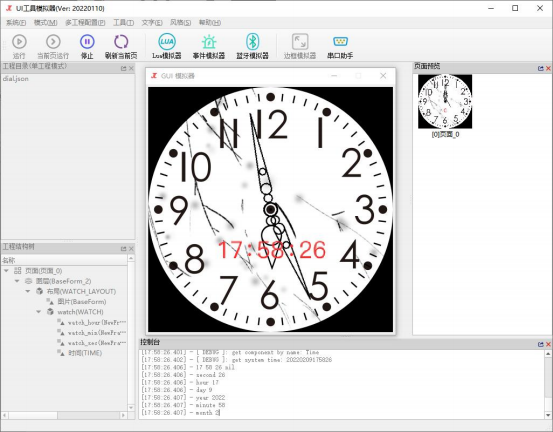Image resolution: width=553 pixels, height=432 pixels.
Task: Minimize the GUI 模拟器 window
Action: (334, 76)
